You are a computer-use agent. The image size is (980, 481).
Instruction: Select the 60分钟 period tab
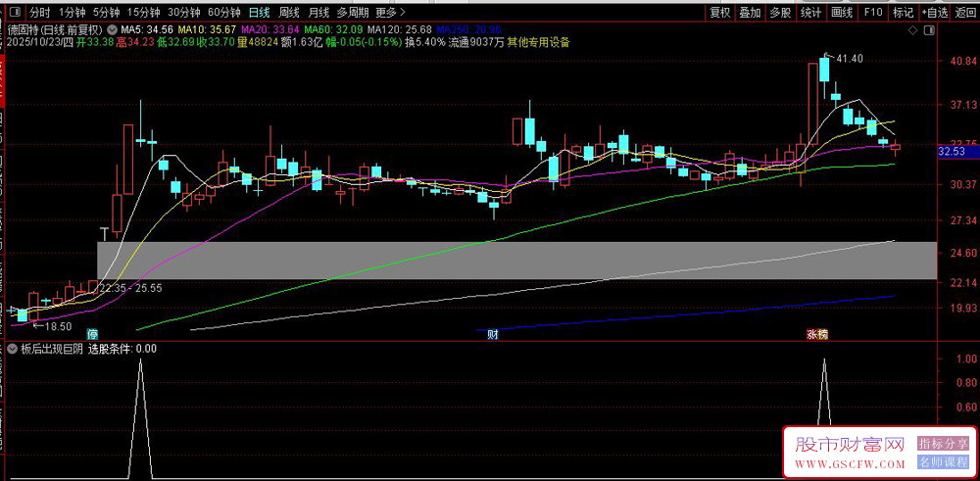(x=224, y=13)
